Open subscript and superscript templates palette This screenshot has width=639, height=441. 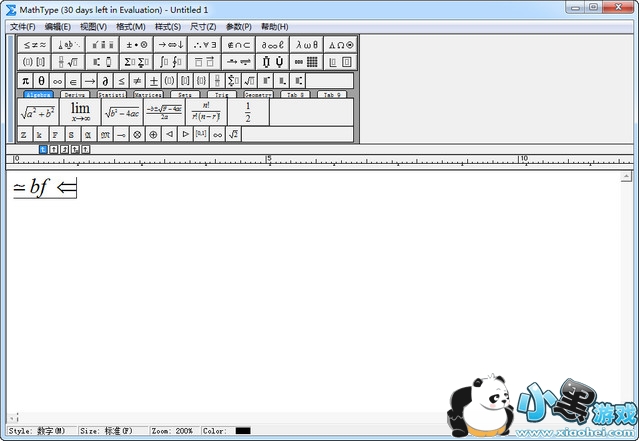point(102,62)
